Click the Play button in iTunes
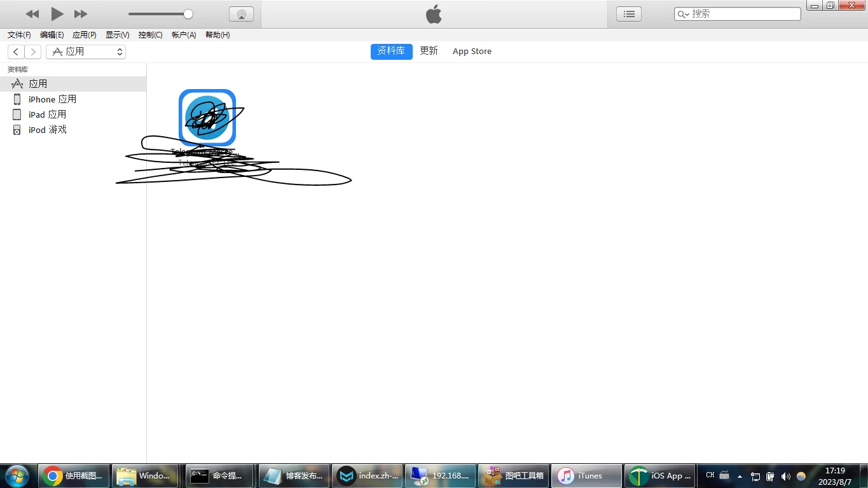 [x=57, y=13]
